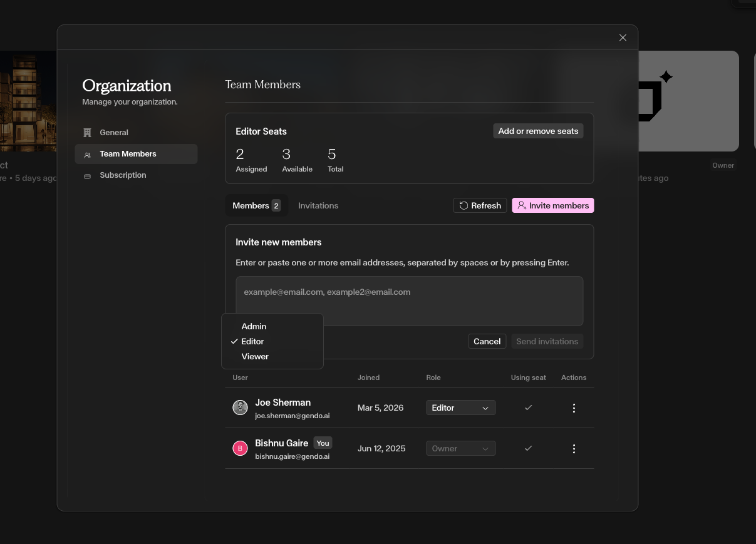Choose Admin from the role menu

(254, 327)
